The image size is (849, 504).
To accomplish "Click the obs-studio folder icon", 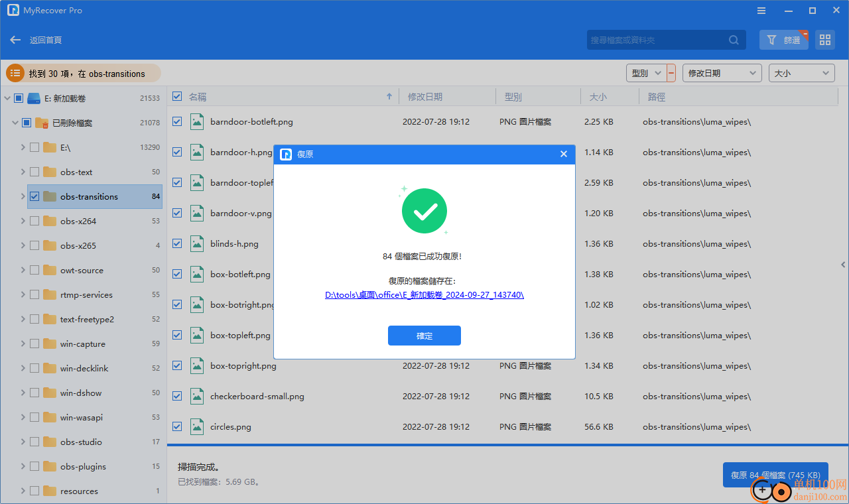I will [50, 442].
